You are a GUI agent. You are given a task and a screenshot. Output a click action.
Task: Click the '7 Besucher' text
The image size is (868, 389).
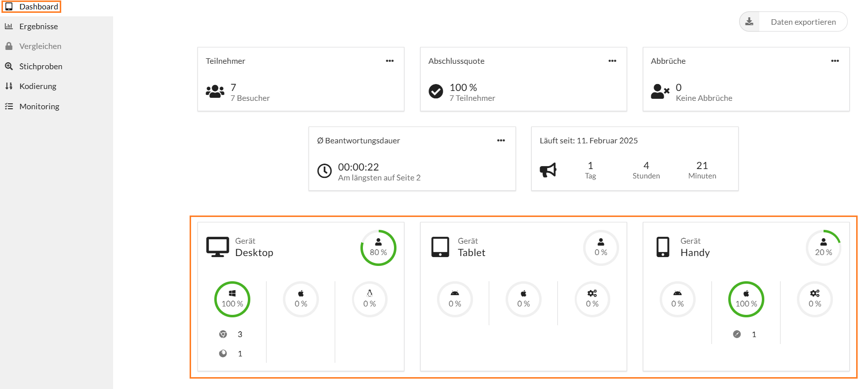[x=250, y=98]
